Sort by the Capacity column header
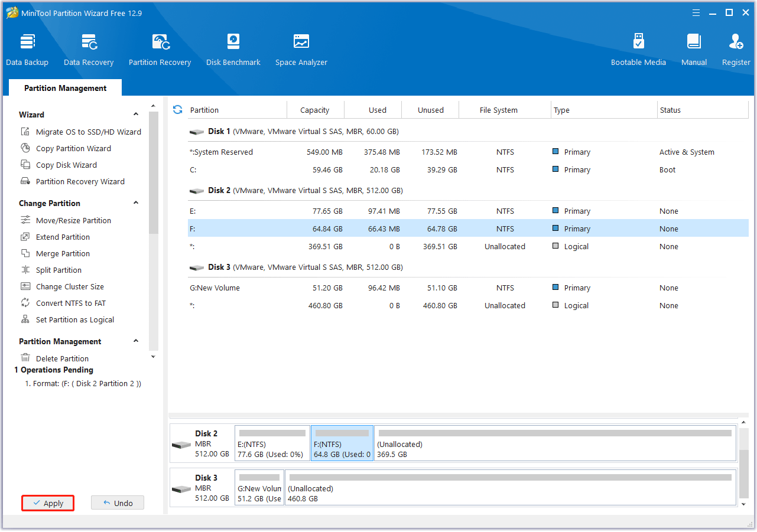Screen dimensions: 757x532 [x=315, y=110]
